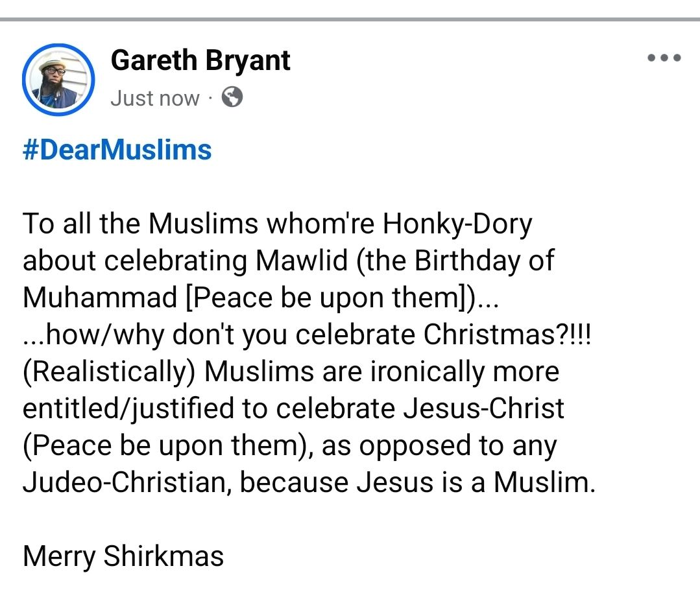Click the gray divider above the post

(350, 19)
